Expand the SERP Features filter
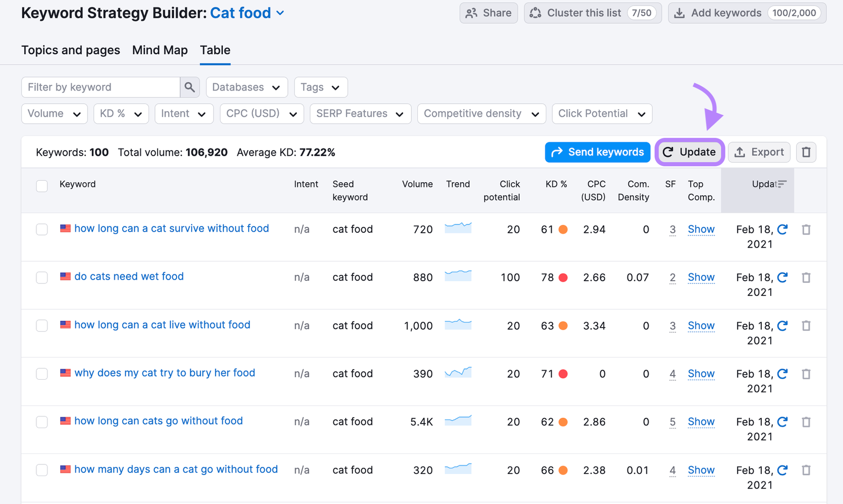 pos(360,114)
